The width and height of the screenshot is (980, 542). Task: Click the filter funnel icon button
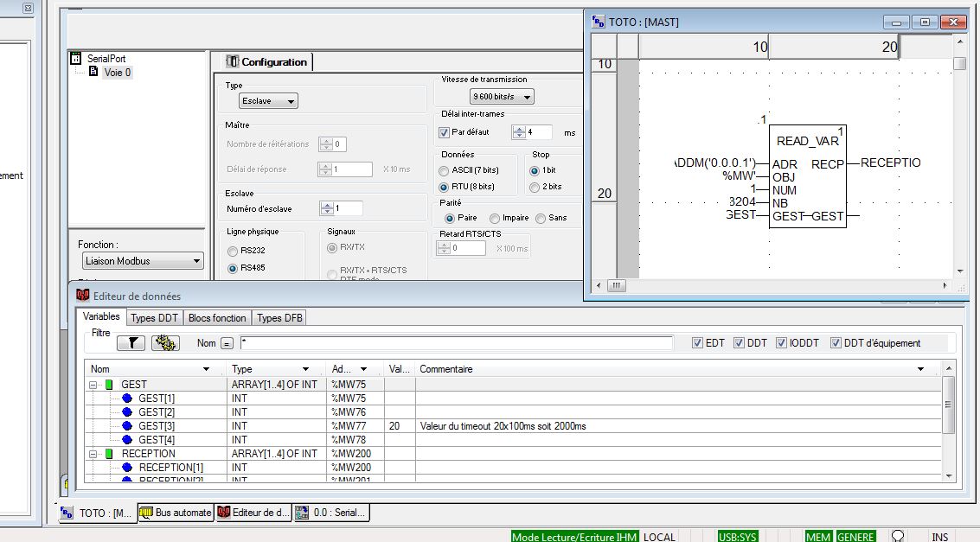(x=131, y=343)
